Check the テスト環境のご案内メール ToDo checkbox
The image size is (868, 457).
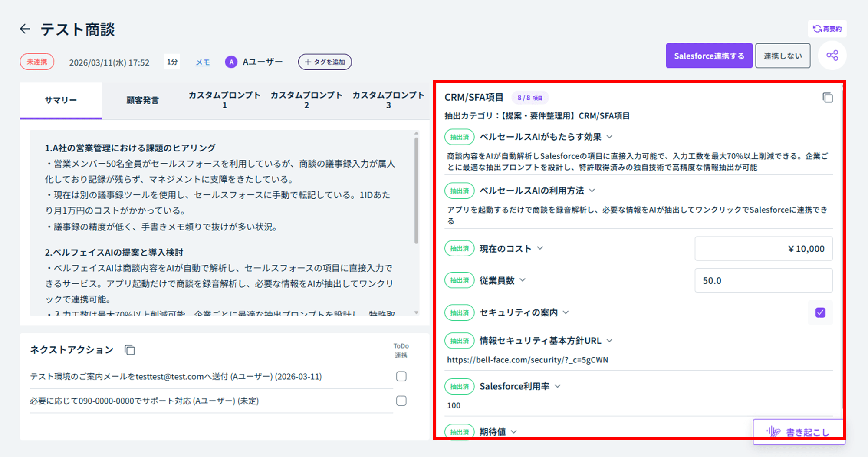(x=401, y=376)
